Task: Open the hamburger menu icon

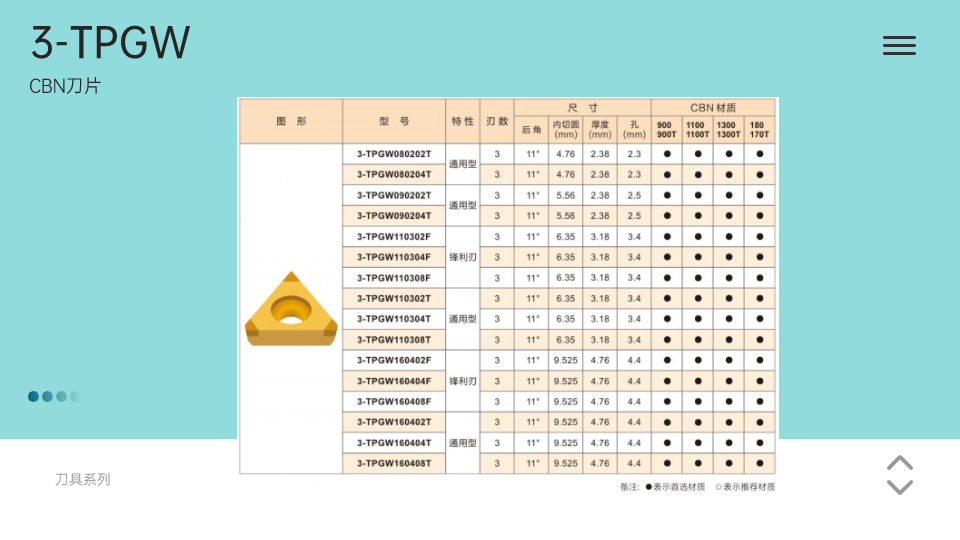Action: [x=899, y=45]
